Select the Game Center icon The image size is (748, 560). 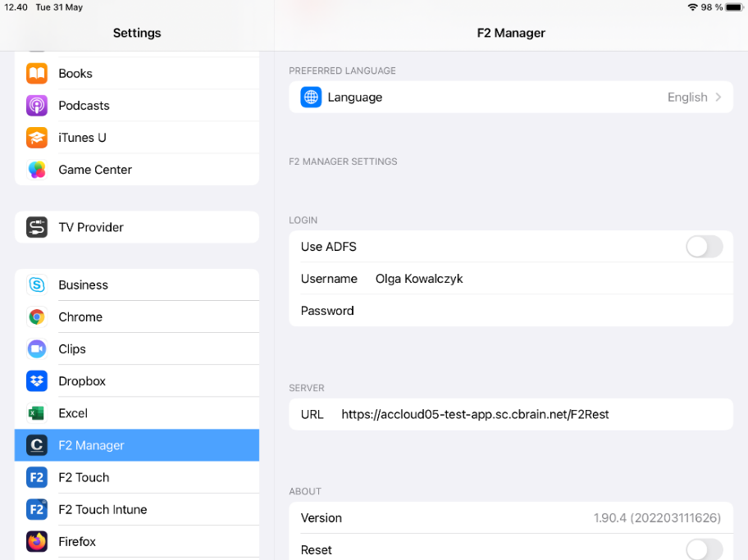point(37,170)
